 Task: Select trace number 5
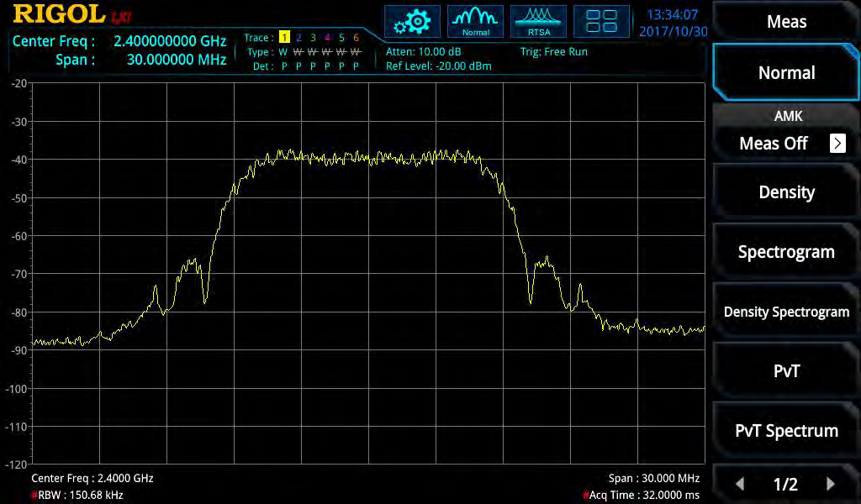click(341, 37)
